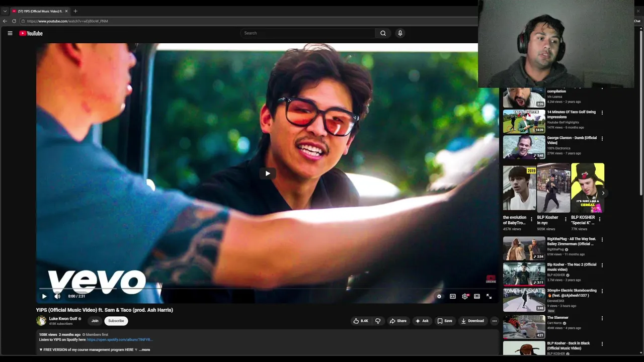Click the "108K views 2 months ago" text
Image resolution: width=644 pixels, height=362 pixels.
tap(60, 335)
